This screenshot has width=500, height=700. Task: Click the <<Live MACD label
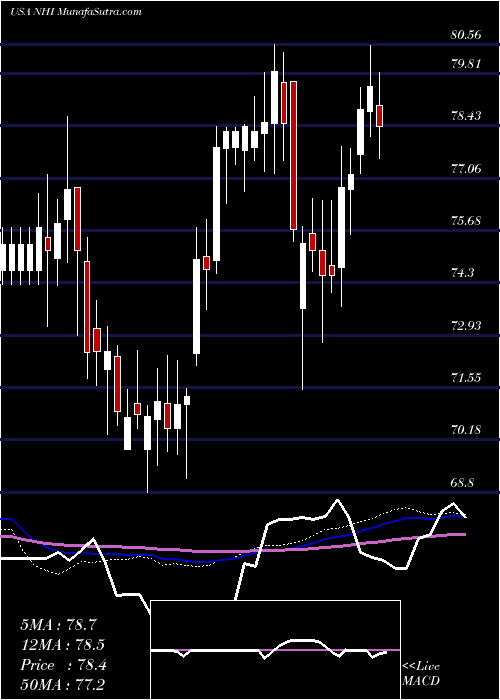[x=421, y=674]
